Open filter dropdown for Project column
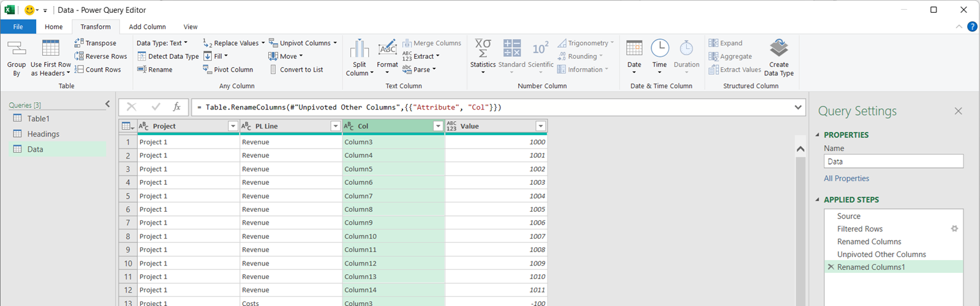This screenshot has height=306, width=980. pos(233,126)
